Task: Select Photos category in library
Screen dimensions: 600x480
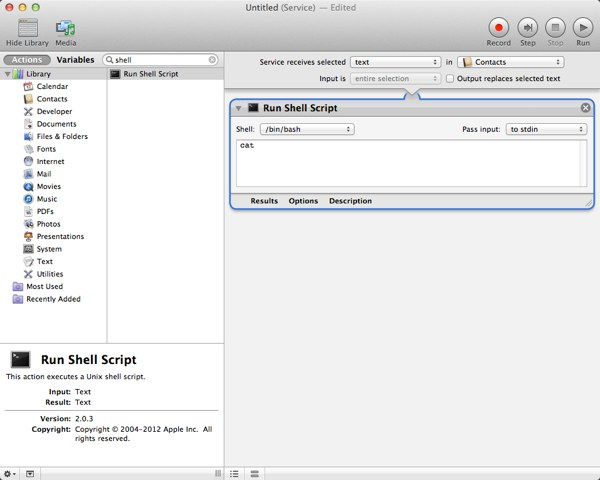Action: point(42,224)
